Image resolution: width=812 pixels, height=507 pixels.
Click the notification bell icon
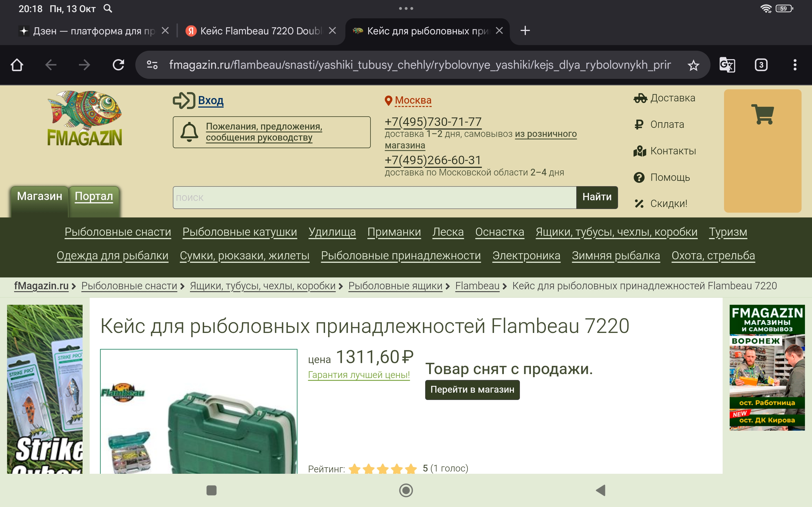pyautogui.click(x=189, y=132)
